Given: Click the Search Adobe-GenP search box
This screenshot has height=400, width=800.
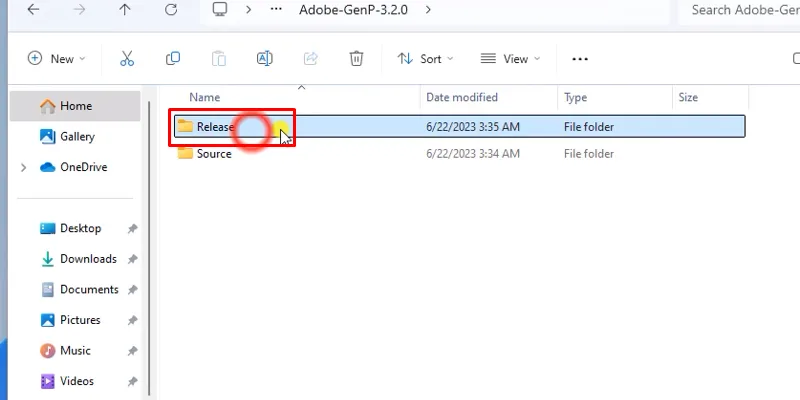Looking at the screenshot, I should pos(740,10).
